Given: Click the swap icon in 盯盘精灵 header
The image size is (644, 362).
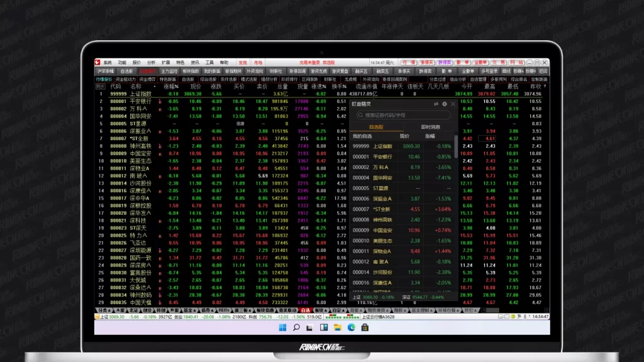Looking at the screenshot, I should pyautogui.click(x=436, y=104).
